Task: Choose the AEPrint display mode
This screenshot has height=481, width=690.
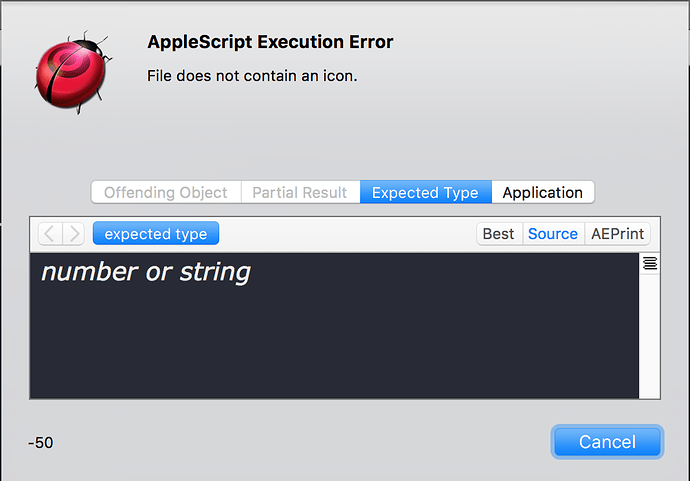Action: coord(617,234)
